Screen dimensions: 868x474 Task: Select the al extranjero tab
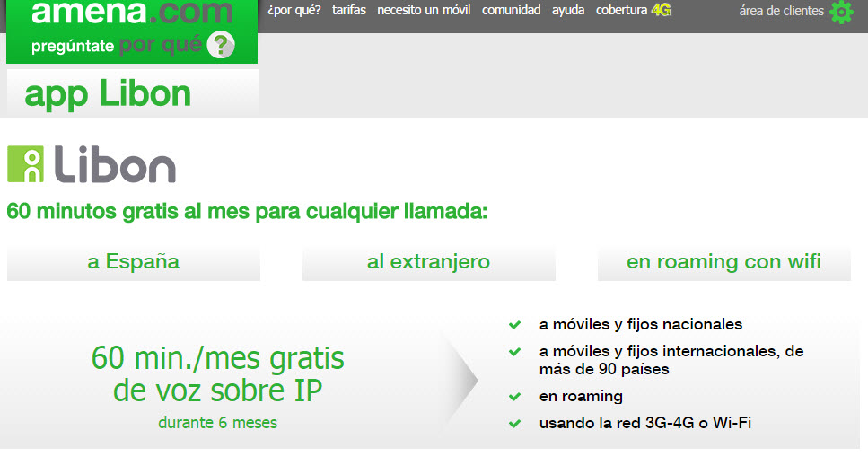coord(428,262)
